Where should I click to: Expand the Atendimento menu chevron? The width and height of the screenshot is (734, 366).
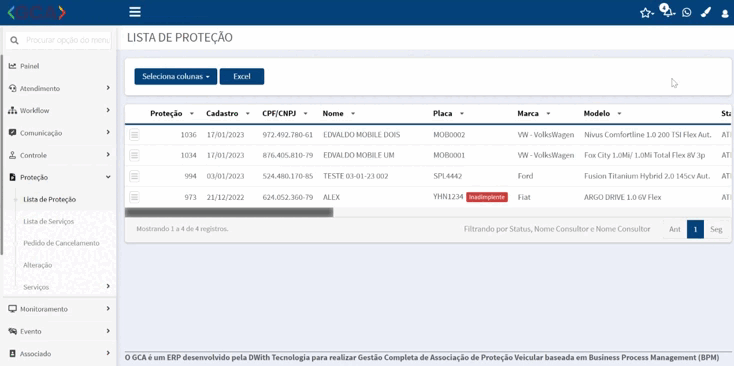[108, 88]
